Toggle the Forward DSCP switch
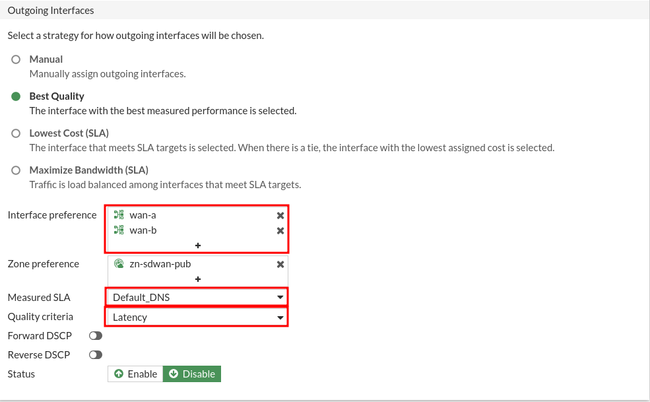 [96, 336]
